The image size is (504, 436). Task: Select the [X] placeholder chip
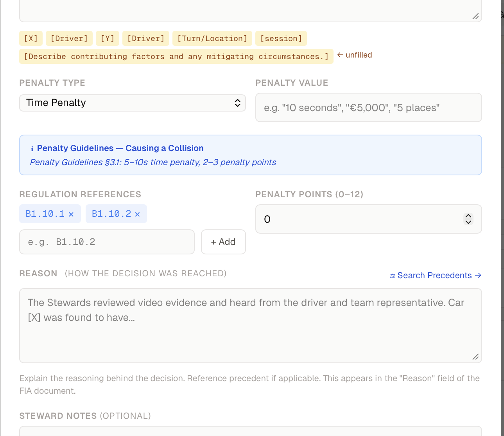pos(31,38)
